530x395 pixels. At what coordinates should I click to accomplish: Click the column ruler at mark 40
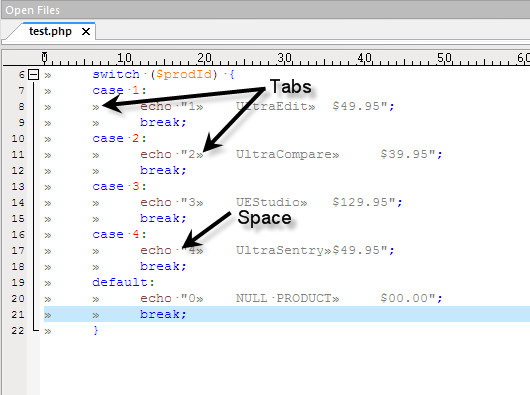click(x=364, y=58)
